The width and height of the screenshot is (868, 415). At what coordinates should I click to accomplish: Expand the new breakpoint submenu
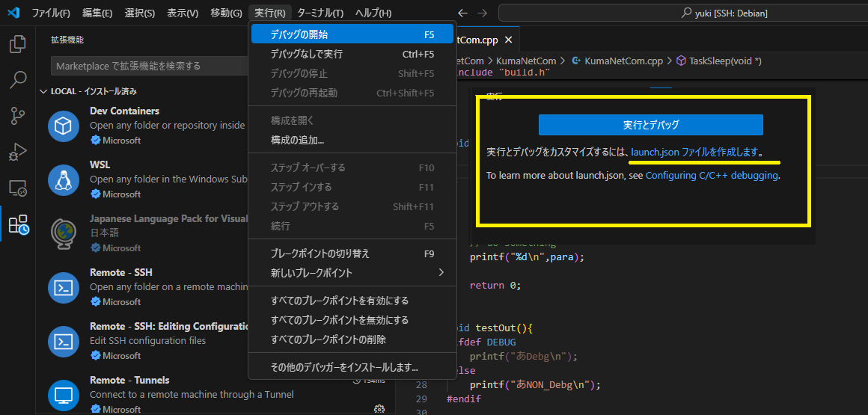[x=441, y=272]
